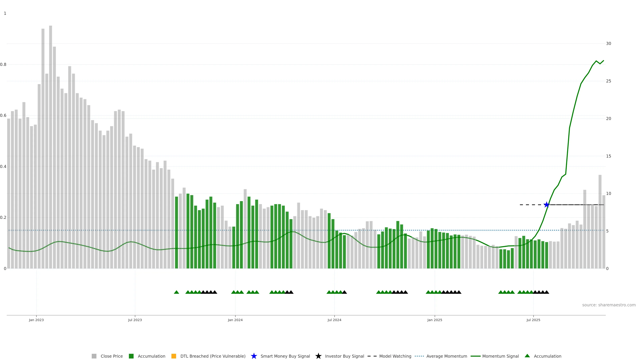Click the blue Smart Money star on chart
The height and width of the screenshot is (362, 644).
coord(547,205)
